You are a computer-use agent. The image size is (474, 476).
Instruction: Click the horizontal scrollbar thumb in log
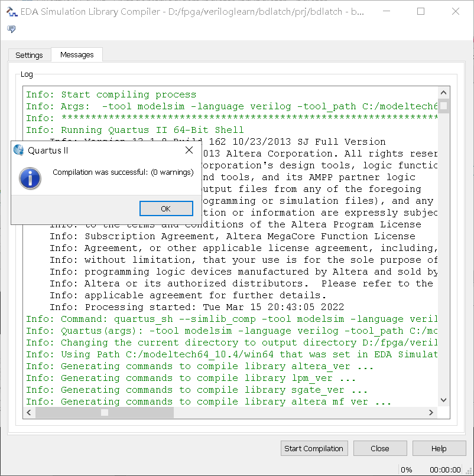pyautogui.click(x=105, y=412)
